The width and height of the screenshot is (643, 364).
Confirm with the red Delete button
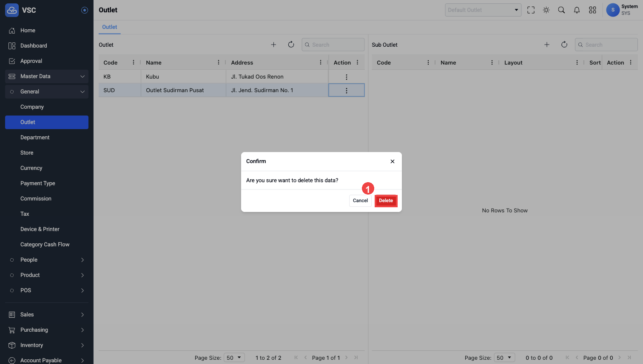click(x=386, y=200)
